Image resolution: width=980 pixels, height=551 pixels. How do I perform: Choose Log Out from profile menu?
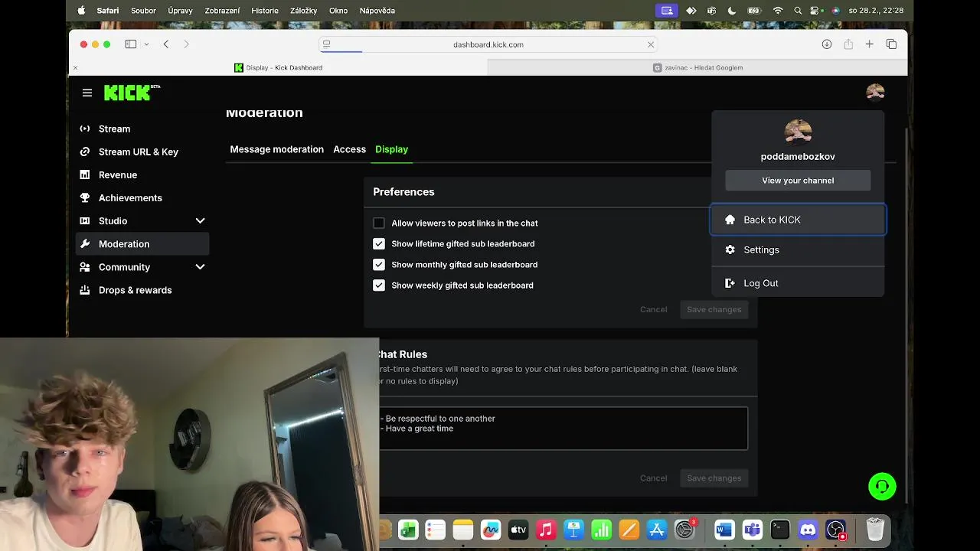click(x=798, y=283)
